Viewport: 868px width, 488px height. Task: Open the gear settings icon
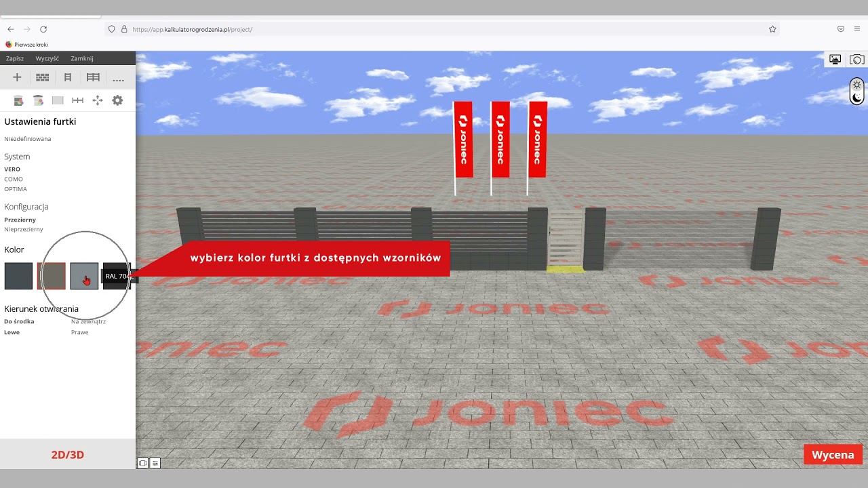tap(117, 100)
